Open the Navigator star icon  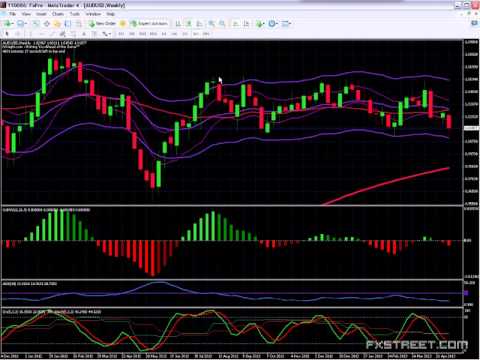click(57, 24)
